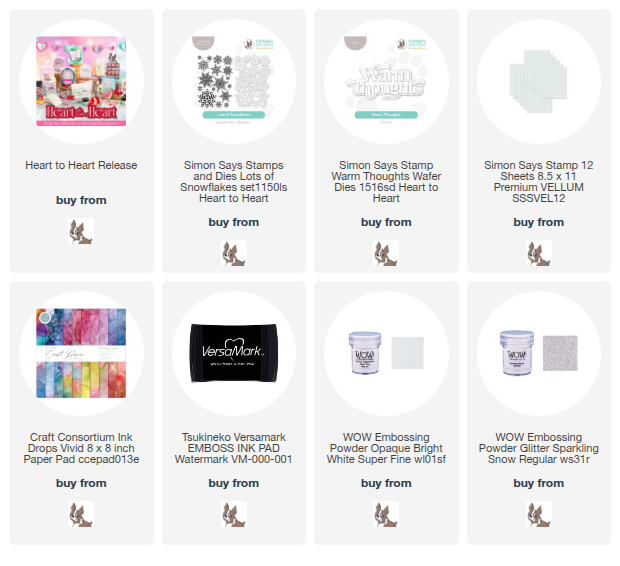Click the store icon under Premium VELLUM sheets
Image resolution: width=620 pixels, height=566 pixels.
(539, 253)
